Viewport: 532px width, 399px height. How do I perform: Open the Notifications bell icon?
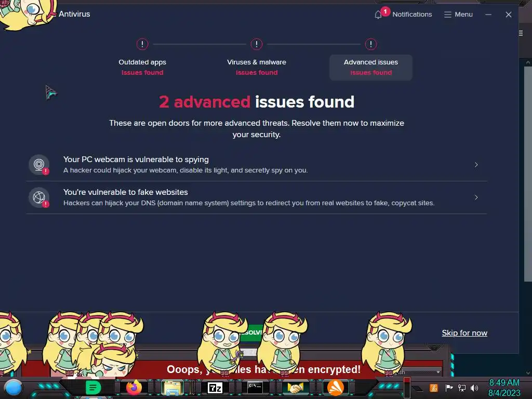(x=378, y=15)
